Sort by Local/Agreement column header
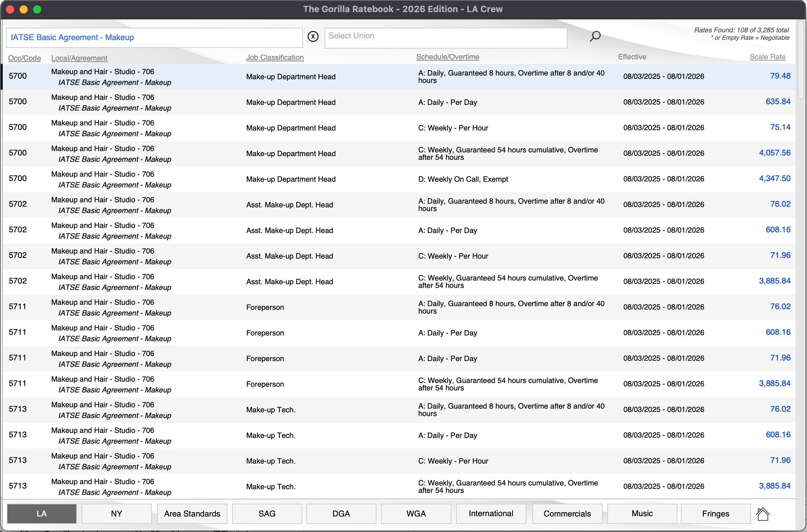The width and height of the screenshot is (807, 532). (x=79, y=58)
